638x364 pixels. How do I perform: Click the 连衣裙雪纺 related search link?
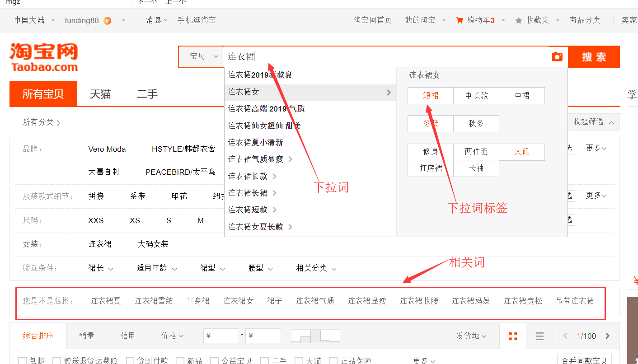(154, 301)
